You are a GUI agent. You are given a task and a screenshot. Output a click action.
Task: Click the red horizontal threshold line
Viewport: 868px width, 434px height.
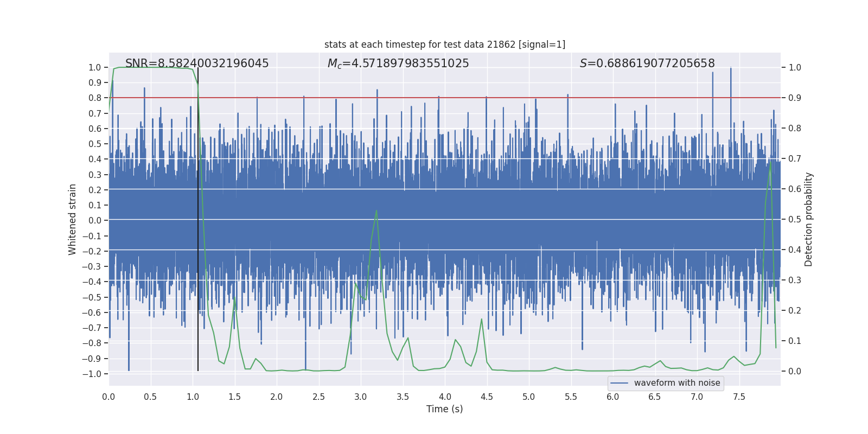click(x=445, y=98)
